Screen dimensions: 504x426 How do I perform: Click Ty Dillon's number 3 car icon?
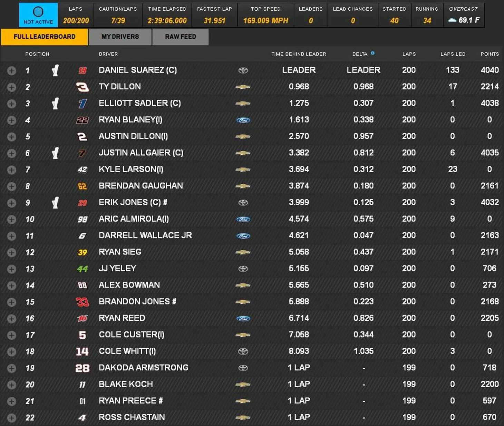[x=82, y=87]
